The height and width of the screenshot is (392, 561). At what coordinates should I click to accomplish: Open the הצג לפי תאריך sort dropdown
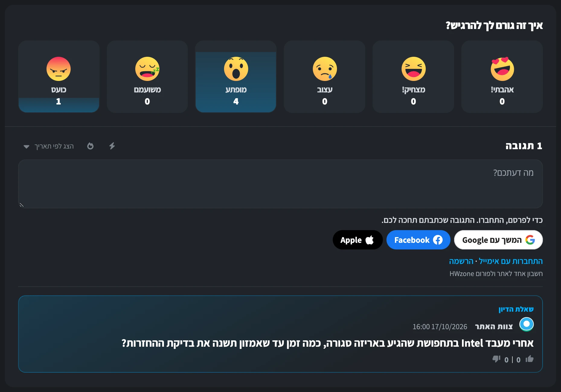49,146
